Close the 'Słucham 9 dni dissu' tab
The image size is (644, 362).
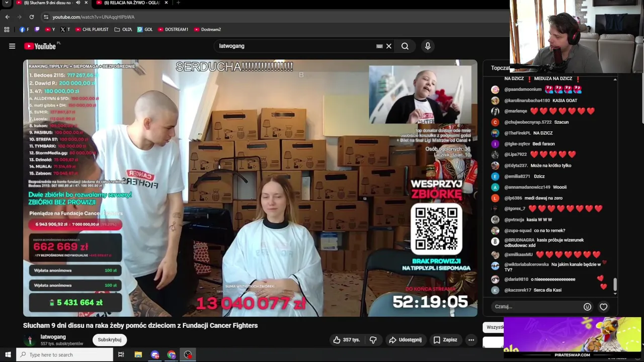pos(86,3)
